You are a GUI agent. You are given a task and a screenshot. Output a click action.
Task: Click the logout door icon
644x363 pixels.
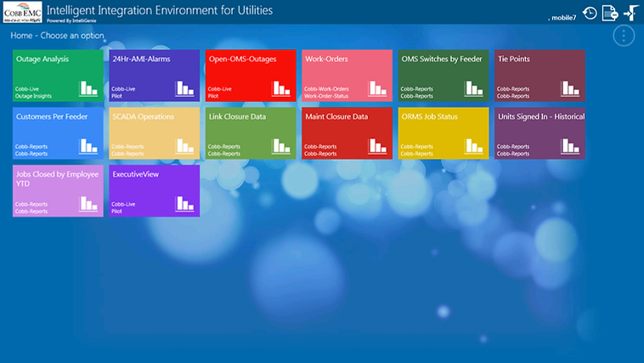(630, 13)
